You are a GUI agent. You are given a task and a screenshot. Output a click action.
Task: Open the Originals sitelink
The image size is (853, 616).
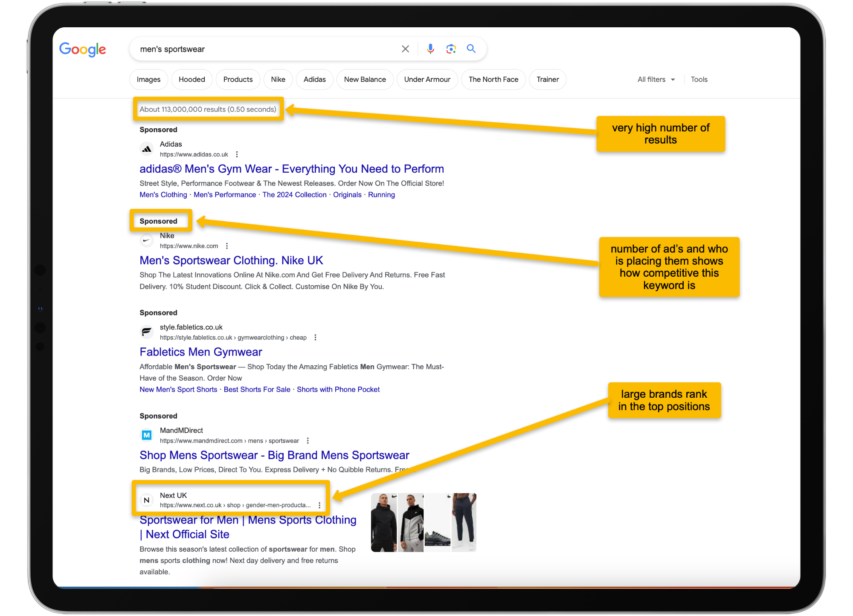pos(347,195)
